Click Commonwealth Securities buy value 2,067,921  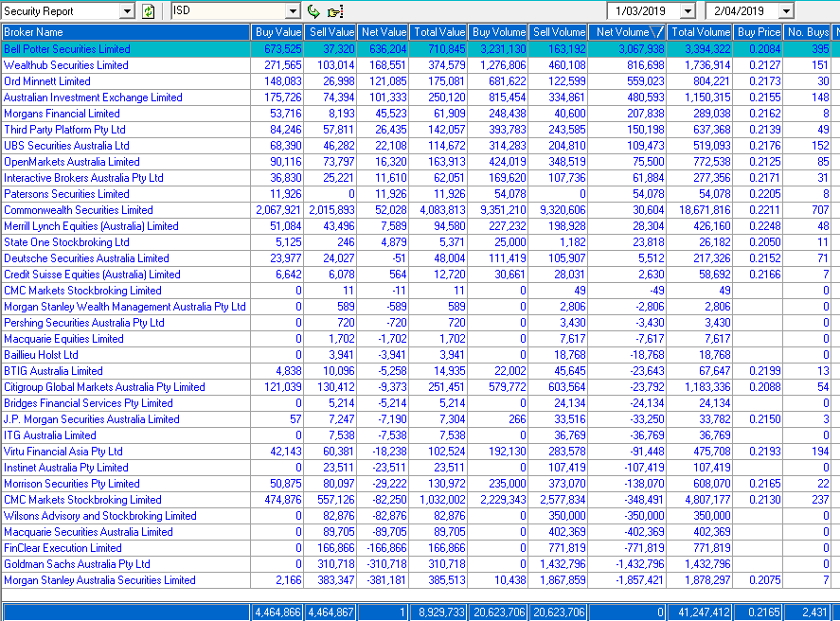278,210
